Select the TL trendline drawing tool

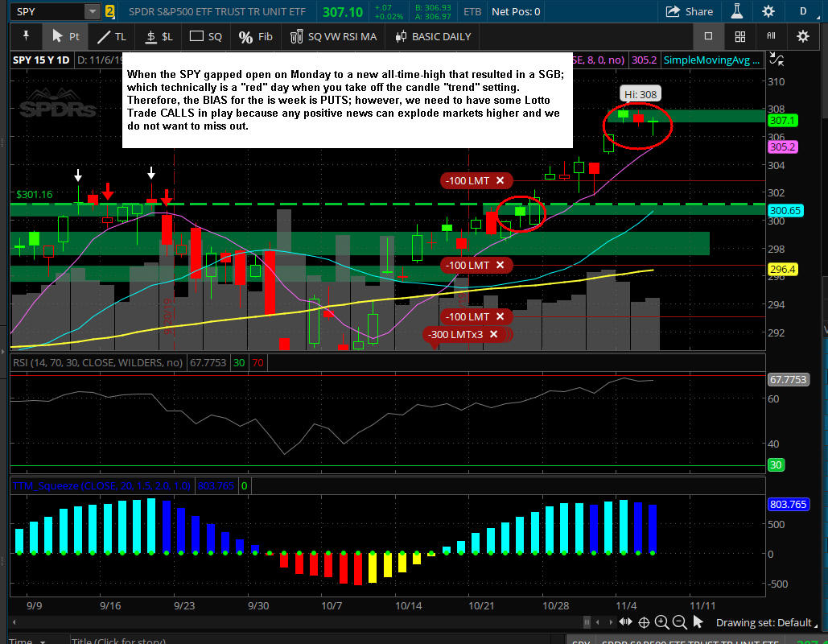tap(111, 36)
